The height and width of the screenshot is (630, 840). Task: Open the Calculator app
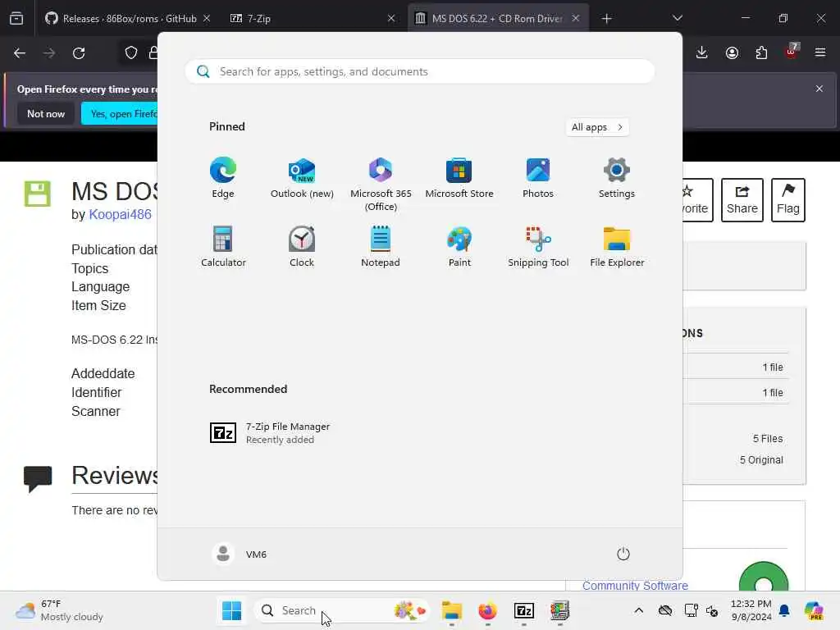tap(223, 246)
